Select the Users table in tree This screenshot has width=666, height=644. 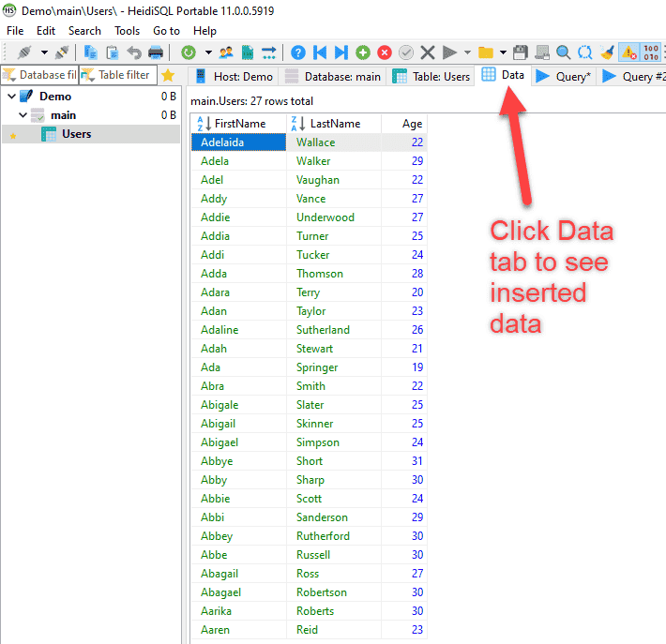77,134
